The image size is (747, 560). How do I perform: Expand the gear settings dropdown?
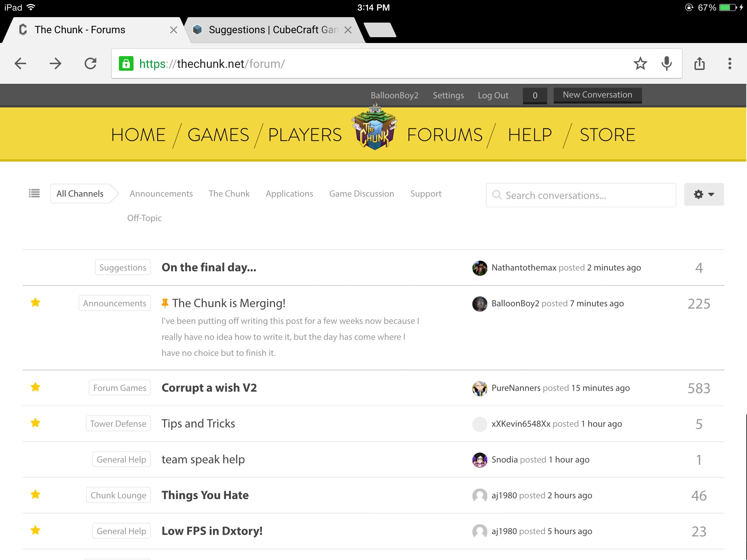click(704, 194)
